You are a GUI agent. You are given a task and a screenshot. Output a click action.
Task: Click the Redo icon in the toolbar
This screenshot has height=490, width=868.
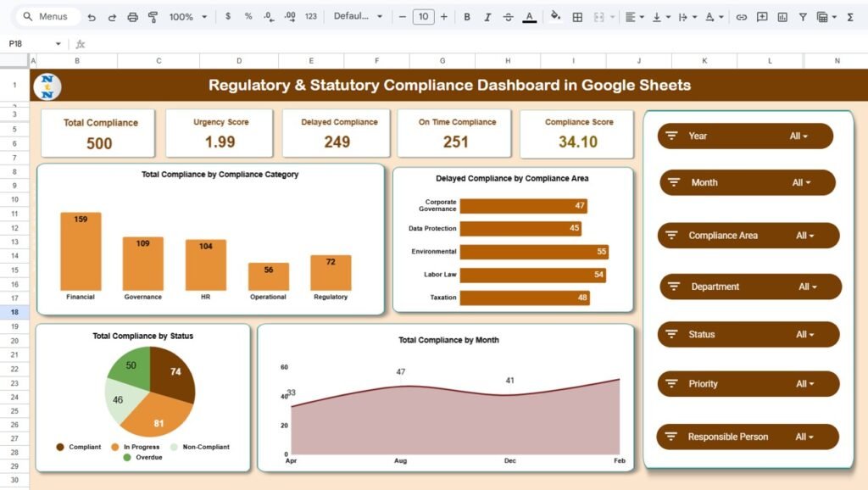point(112,17)
